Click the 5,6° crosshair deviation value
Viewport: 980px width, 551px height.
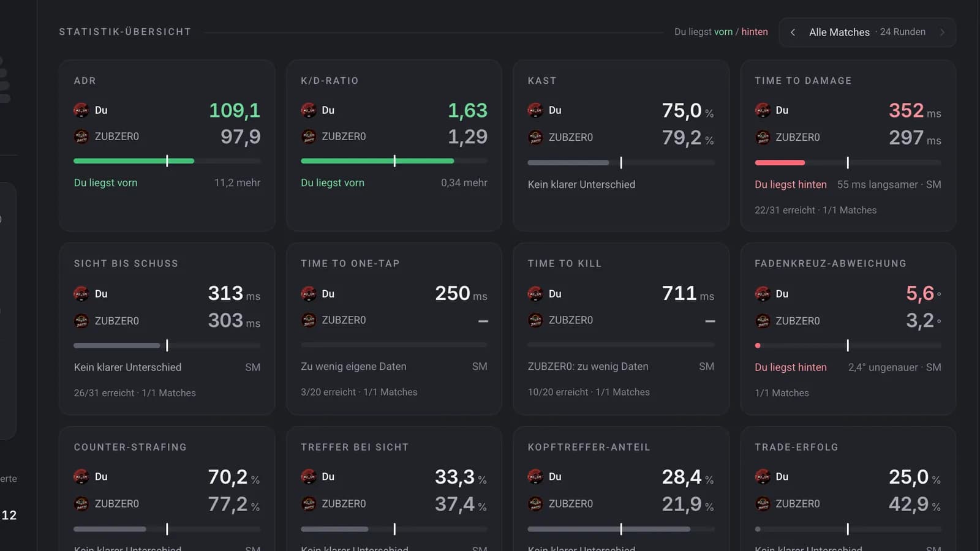coord(924,294)
